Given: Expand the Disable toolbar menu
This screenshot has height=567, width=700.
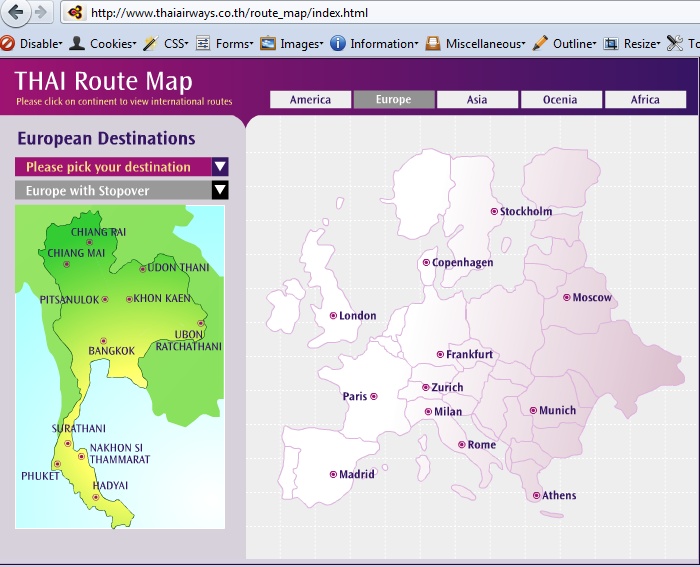Looking at the screenshot, I should [60, 44].
